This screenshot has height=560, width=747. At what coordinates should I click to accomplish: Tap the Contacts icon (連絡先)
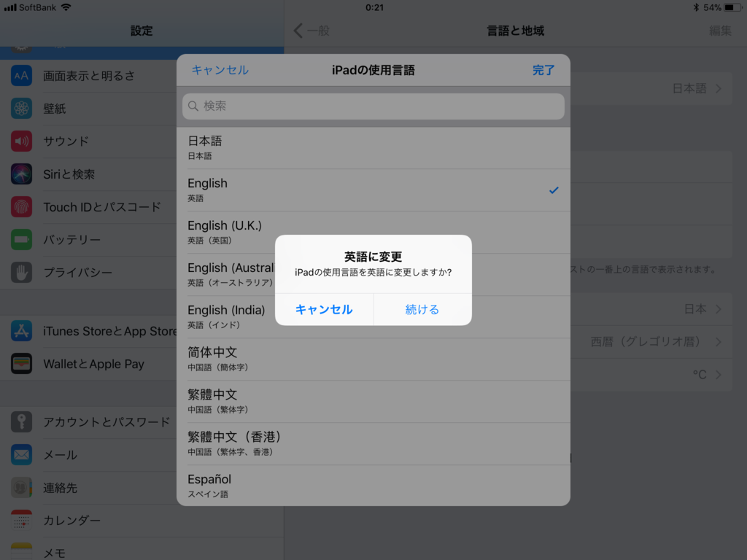click(21, 488)
